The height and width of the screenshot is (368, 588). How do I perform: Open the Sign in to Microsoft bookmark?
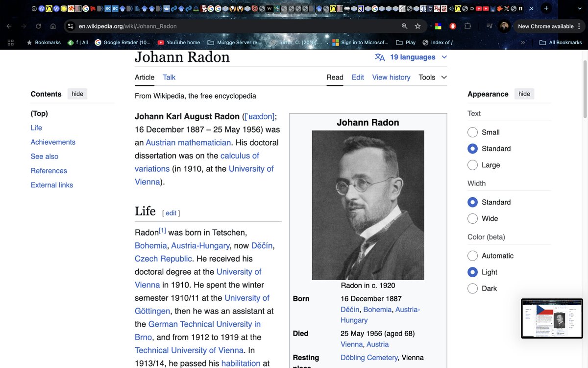pyautogui.click(x=360, y=42)
